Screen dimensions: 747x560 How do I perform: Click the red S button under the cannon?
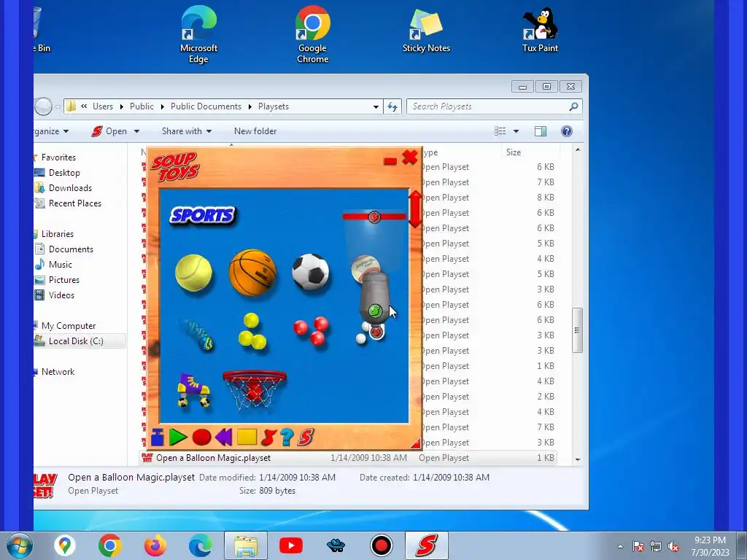pos(377,332)
